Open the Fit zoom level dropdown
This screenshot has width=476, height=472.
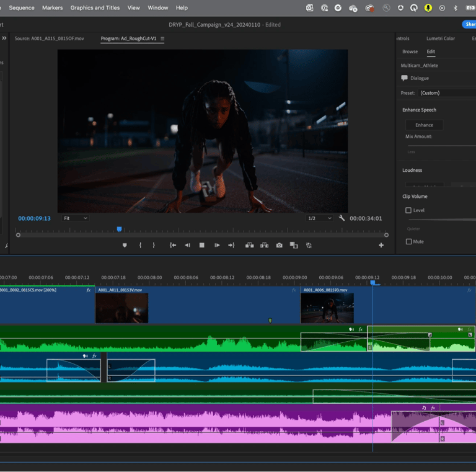(x=76, y=218)
